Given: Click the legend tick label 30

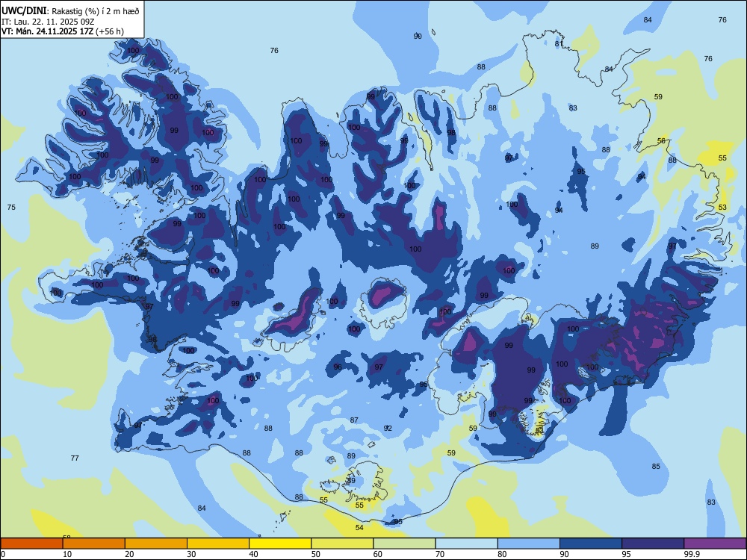Looking at the screenshot, I should 191,554.
